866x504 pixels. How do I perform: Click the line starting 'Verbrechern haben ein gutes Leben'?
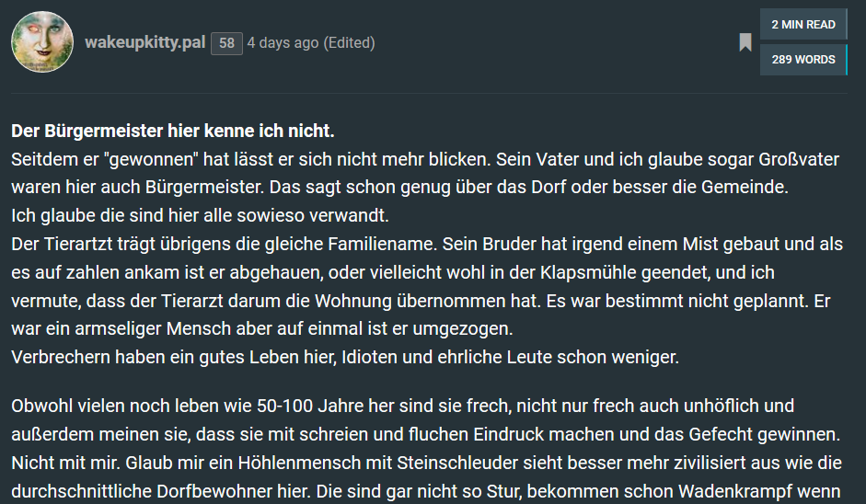click(x=345, y=357)
